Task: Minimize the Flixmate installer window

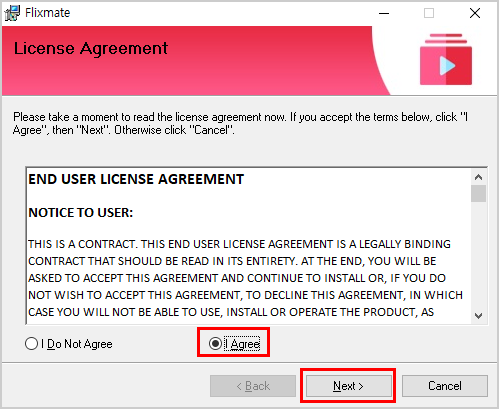Action: tap(384, 13)
